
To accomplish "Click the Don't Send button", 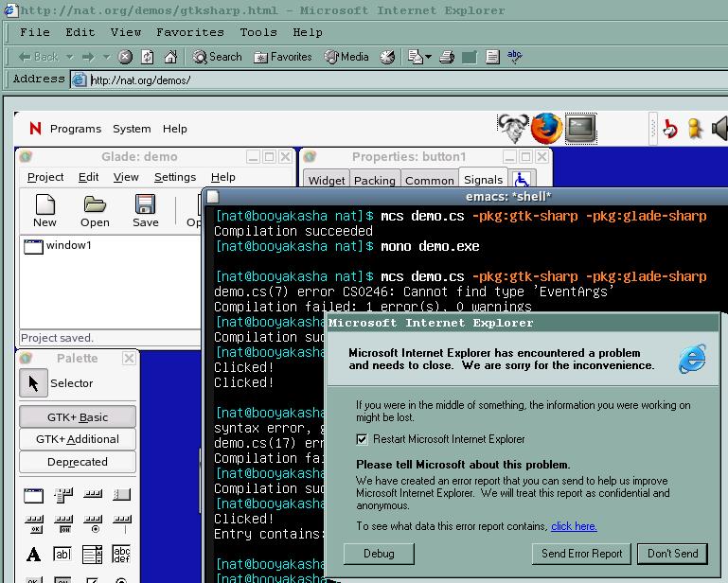I will pos(673,554).
